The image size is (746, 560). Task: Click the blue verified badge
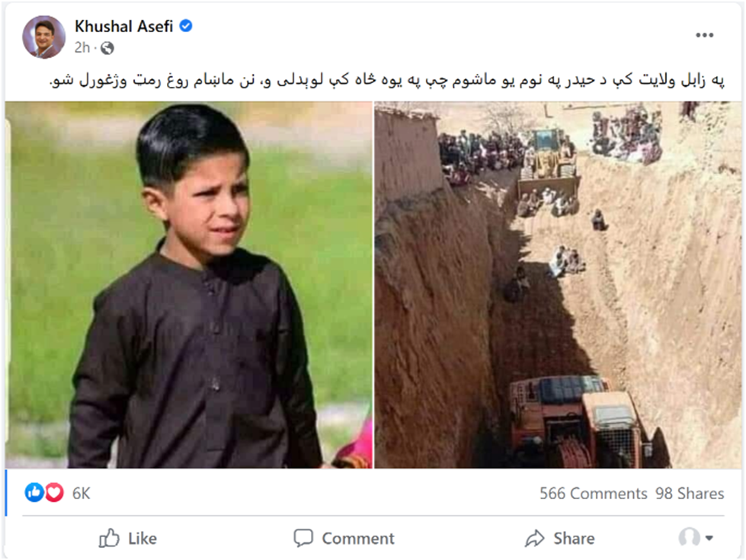[x=186, y=26]
